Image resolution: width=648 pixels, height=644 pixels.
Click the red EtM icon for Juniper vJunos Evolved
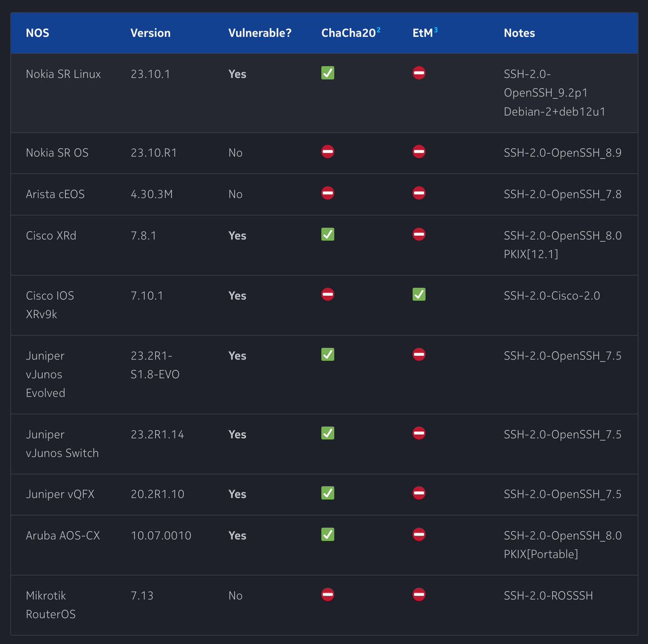419,355
